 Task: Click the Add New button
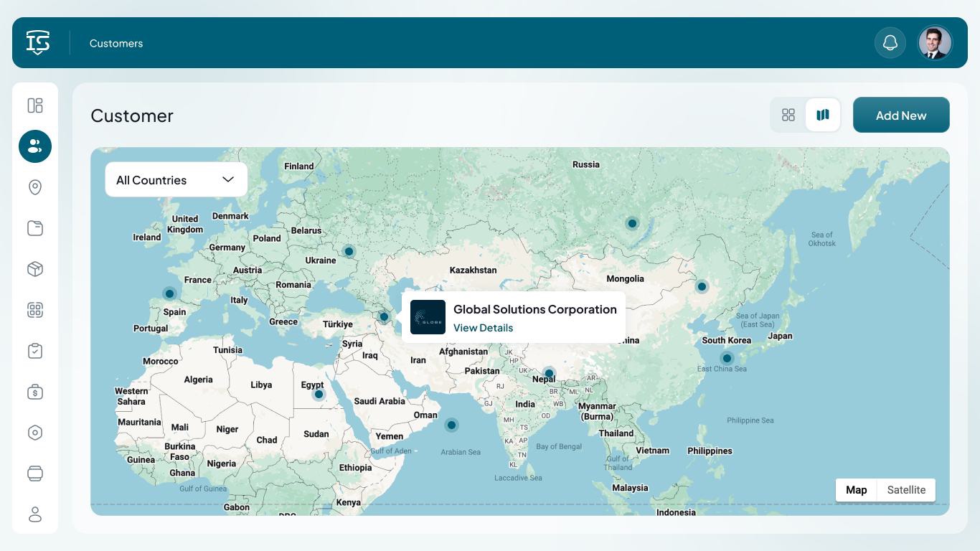901,115
